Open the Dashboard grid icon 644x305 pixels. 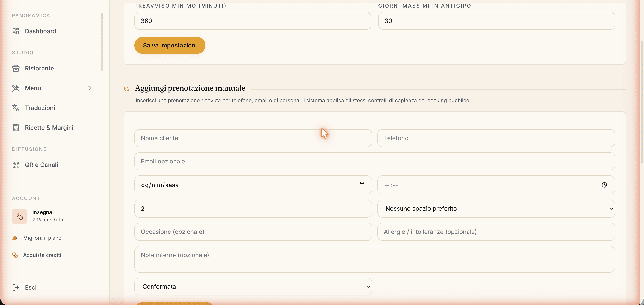tap(16, 31)
